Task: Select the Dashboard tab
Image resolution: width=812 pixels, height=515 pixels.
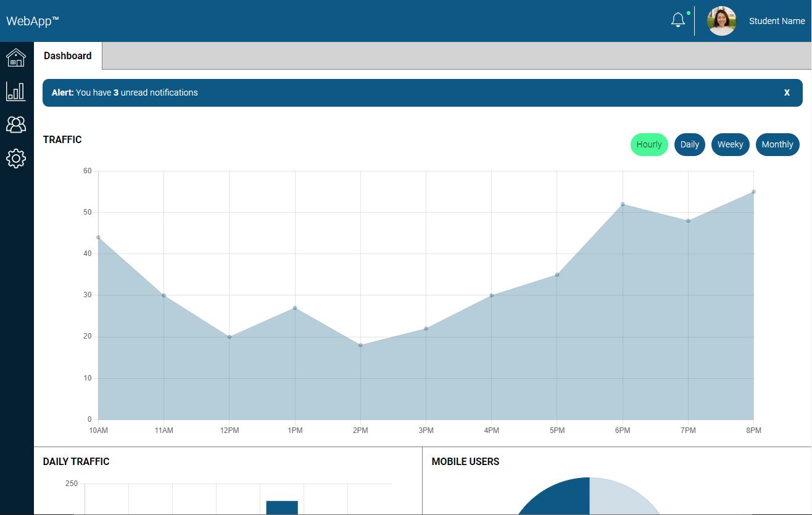Action: click(68, 56)
